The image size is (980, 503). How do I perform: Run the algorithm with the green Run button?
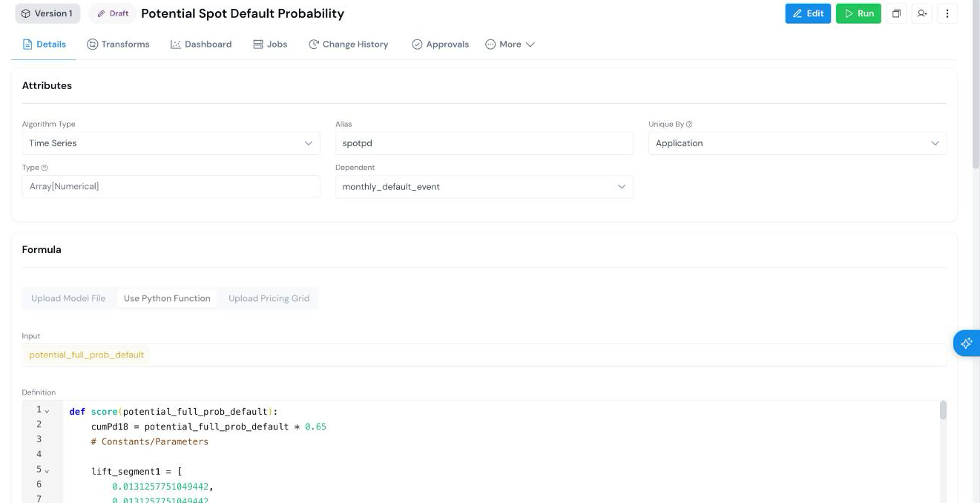858,13
